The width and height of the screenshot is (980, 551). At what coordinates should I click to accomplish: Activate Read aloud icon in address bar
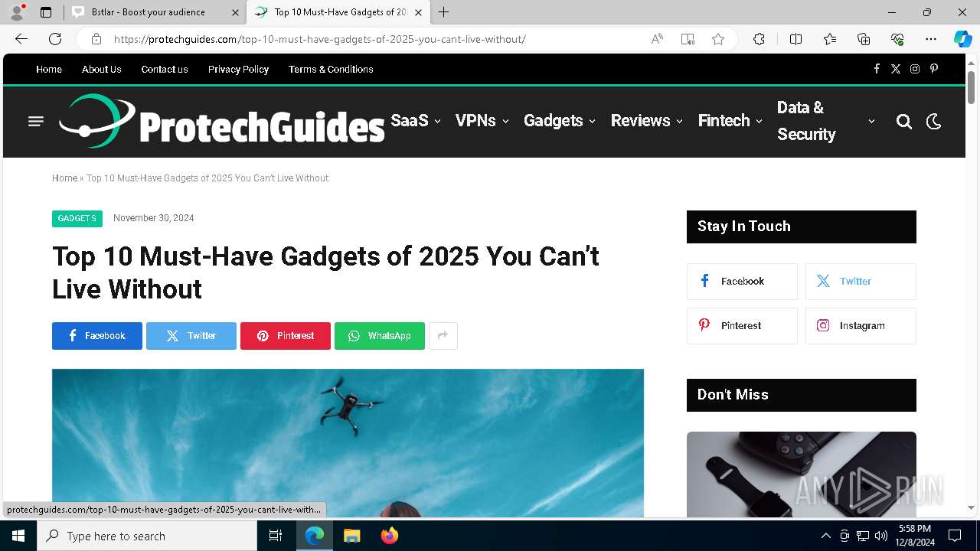pyautogui.click(x=657, y=39)
